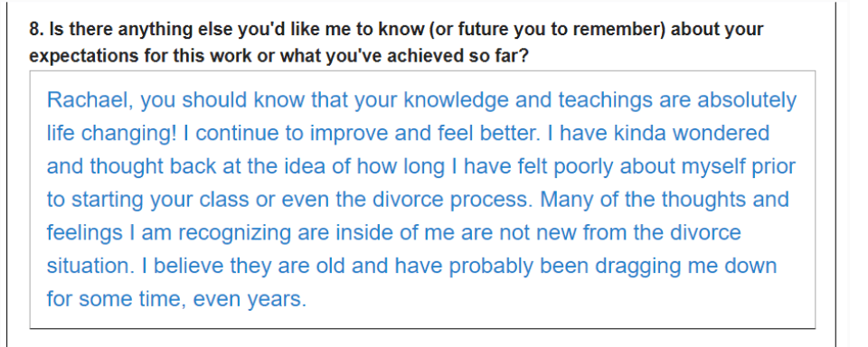Click 'I believe they are old' sentence
Image resolution: width=868 pixels, height=347 pixels.
[x=244, y=267]
